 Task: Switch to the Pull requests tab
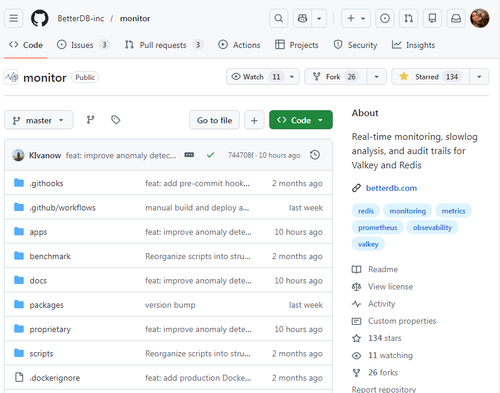(163, 45)
